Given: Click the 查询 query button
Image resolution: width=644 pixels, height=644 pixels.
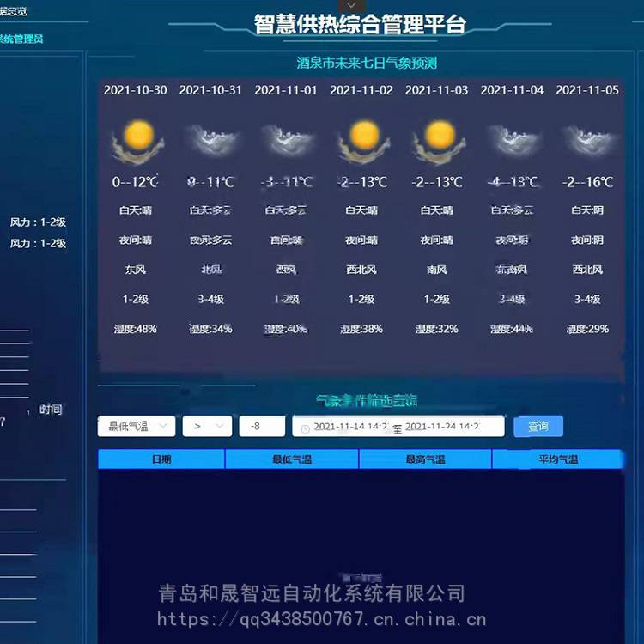Looking at the screenshot, I should click(538, 426).
